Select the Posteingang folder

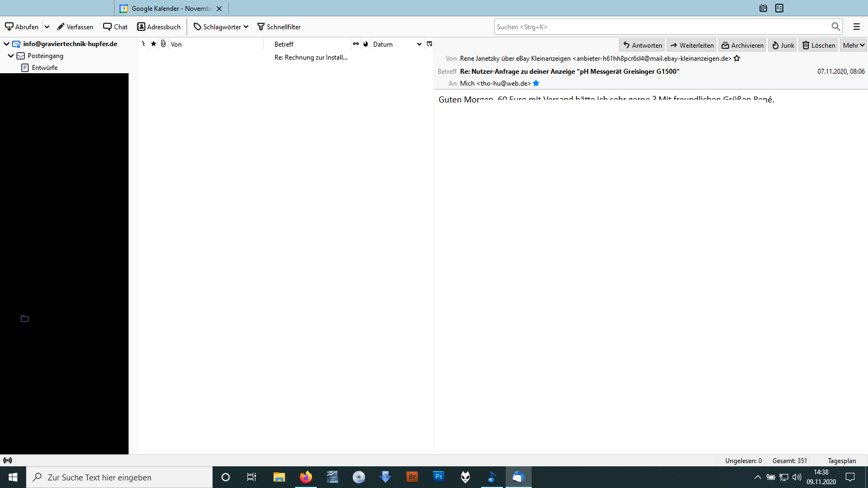pos(46,56)
